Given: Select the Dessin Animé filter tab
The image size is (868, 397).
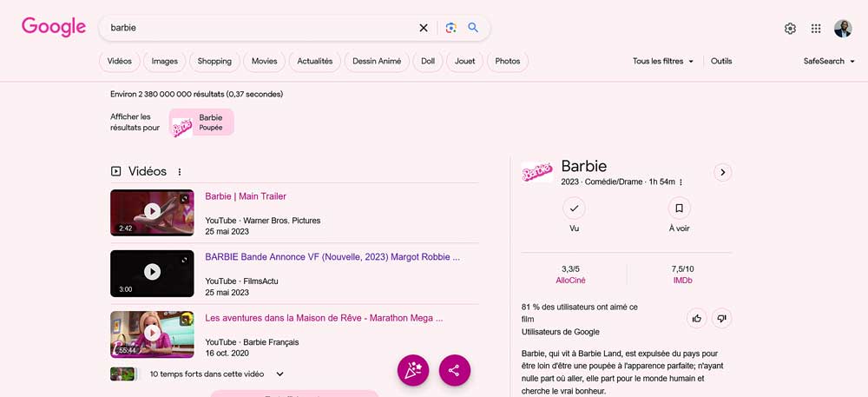Looking at the screenshot, I should pyautogui.click(x=377, y=62).
